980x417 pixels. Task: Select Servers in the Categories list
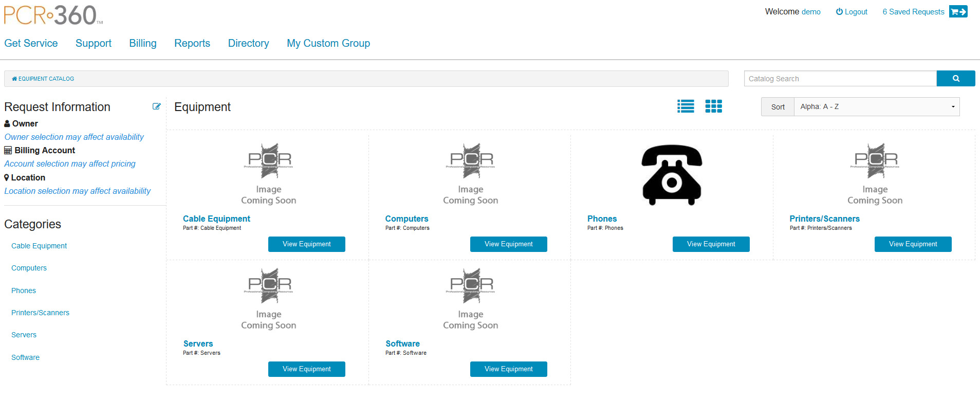24,335
